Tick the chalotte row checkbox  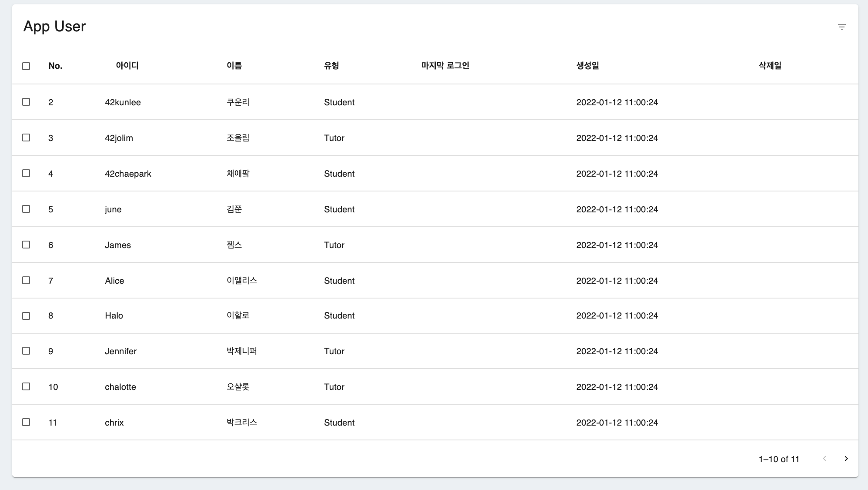point(26,386)
